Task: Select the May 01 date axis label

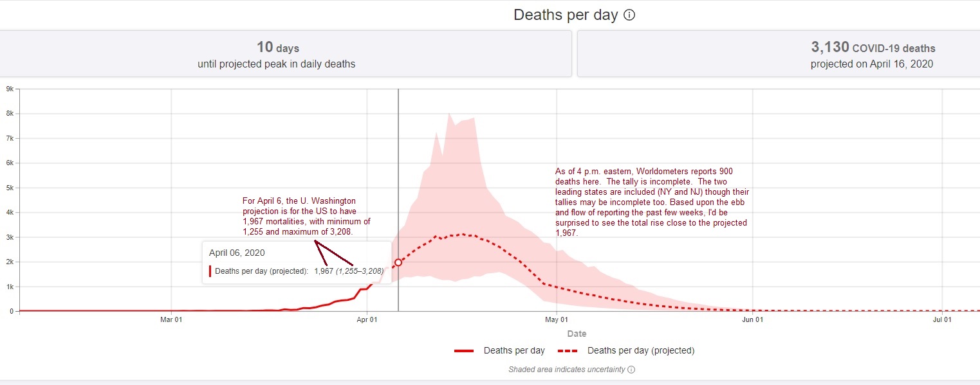Action: 557,319
